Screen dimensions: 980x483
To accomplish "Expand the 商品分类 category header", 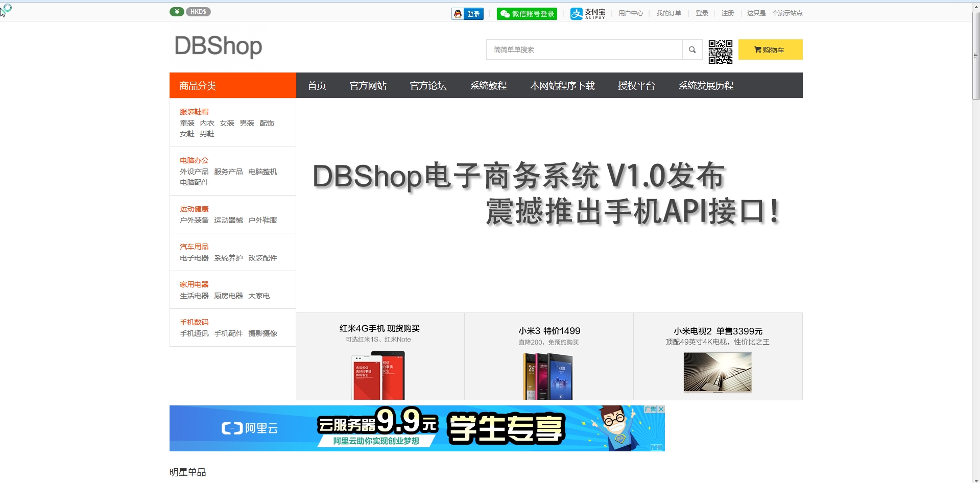I will click(x=233, y=85).
